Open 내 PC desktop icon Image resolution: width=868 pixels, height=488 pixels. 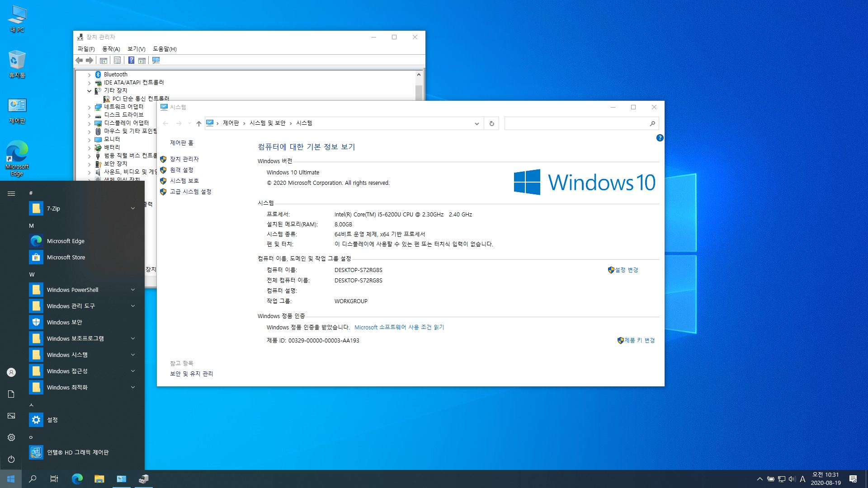pos(17,19)
